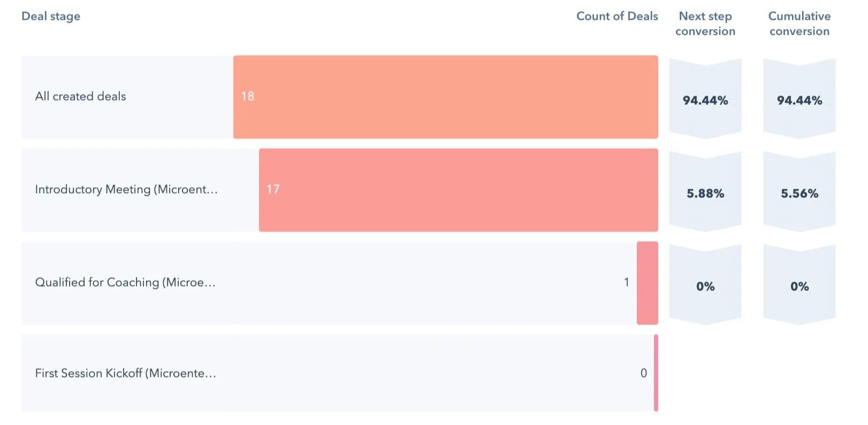Select the Next step conversion header

click(705, 24)
